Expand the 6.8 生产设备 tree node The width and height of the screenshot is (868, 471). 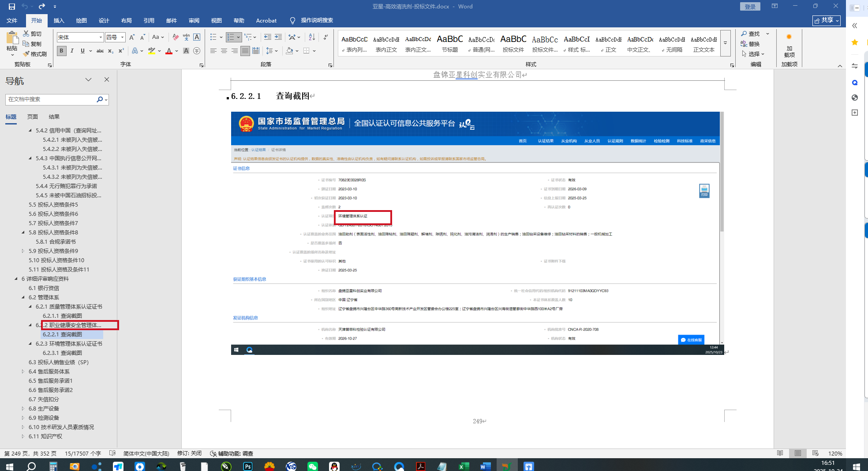click(x=23, y=409)
